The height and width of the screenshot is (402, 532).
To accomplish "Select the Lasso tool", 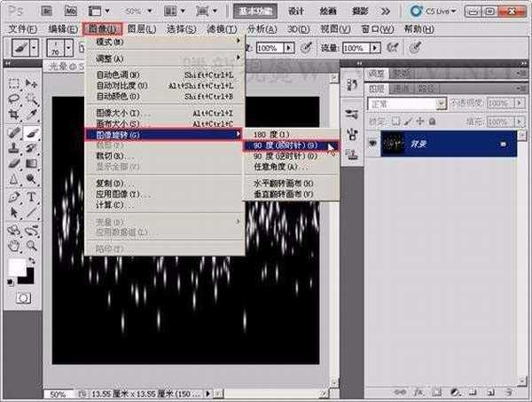I will pyautogui.click(x=13, y=99).
